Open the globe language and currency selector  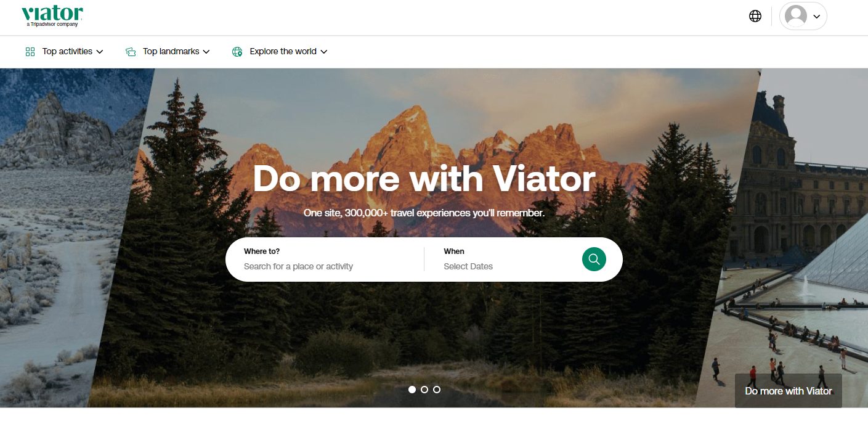pos(755,16)
